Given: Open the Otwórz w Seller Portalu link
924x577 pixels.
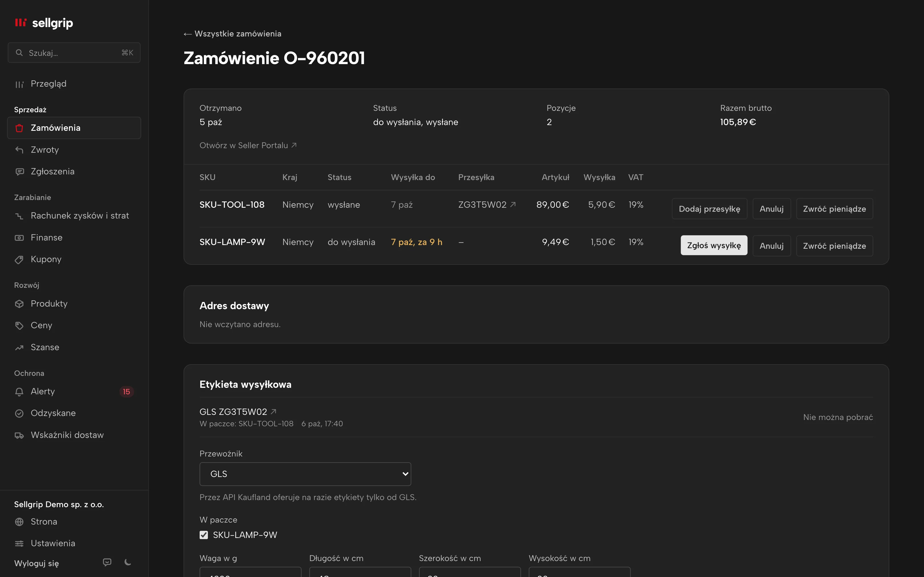Looking at the screenshot, I should (x=248, y=145).
